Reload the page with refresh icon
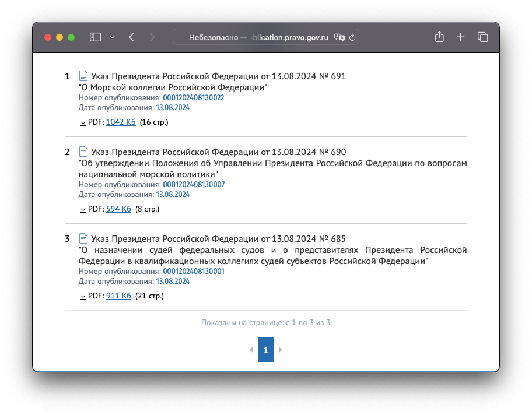The image size is (532, 415). (x=352, y=37)
